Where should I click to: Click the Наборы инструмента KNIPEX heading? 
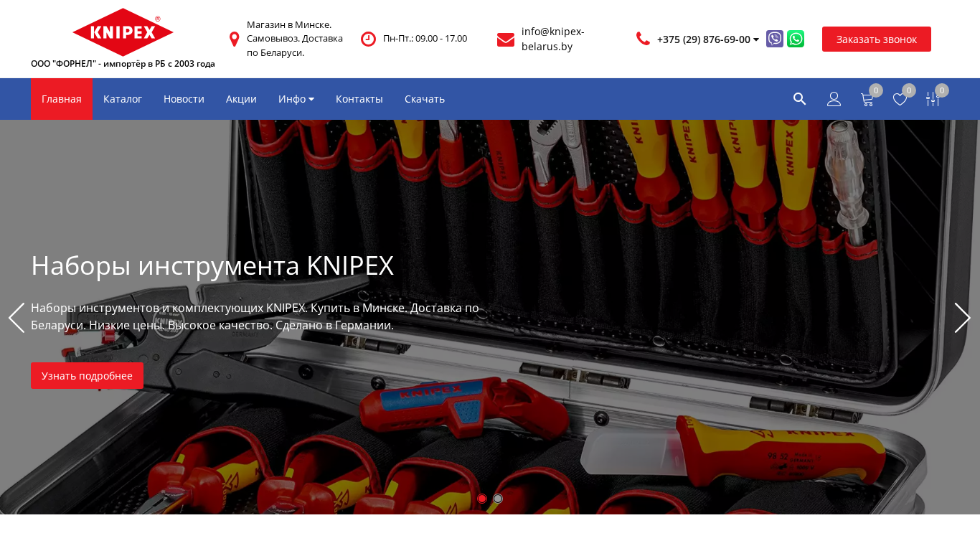pos(212,265)
